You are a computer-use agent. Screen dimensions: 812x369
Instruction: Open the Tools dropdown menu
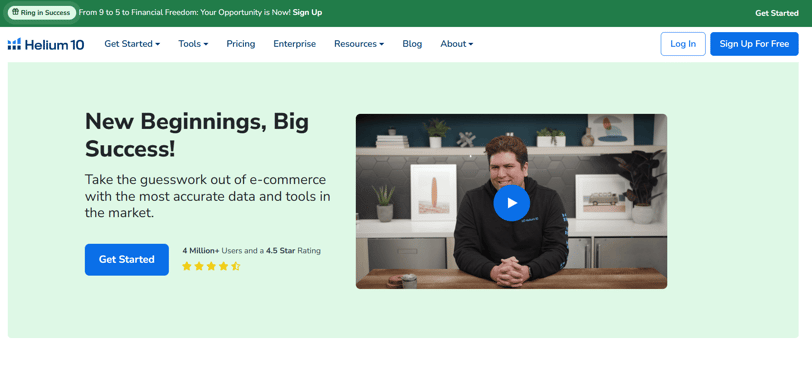click(x=193, y=44)
